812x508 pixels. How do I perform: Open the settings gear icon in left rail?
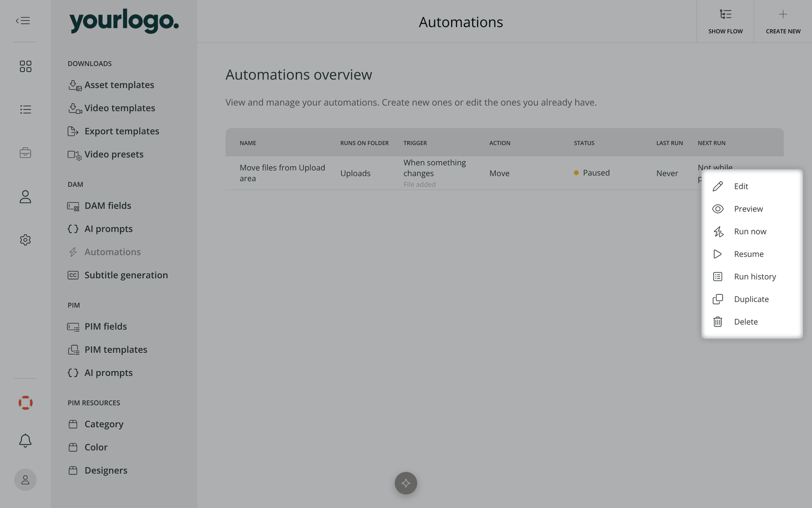coord(25,240)
